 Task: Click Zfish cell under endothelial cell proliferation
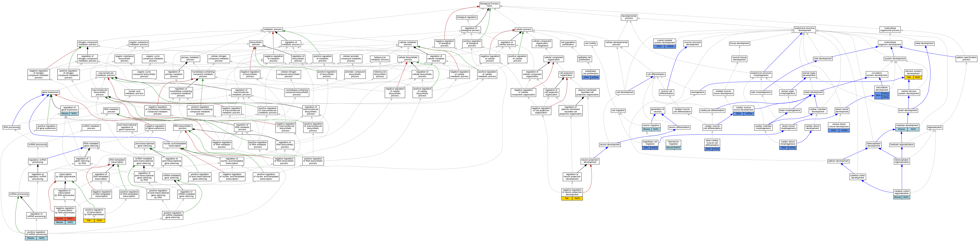click(x=586, y=77)
